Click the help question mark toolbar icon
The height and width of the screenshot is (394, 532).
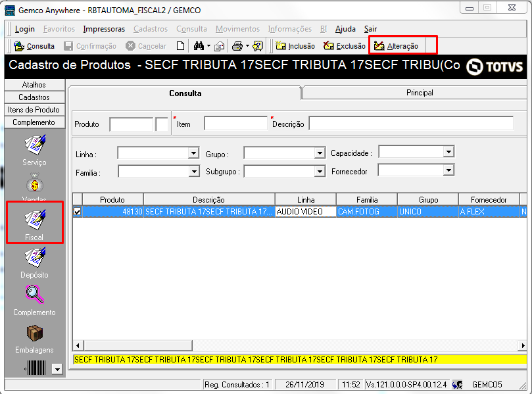point(258,46)
